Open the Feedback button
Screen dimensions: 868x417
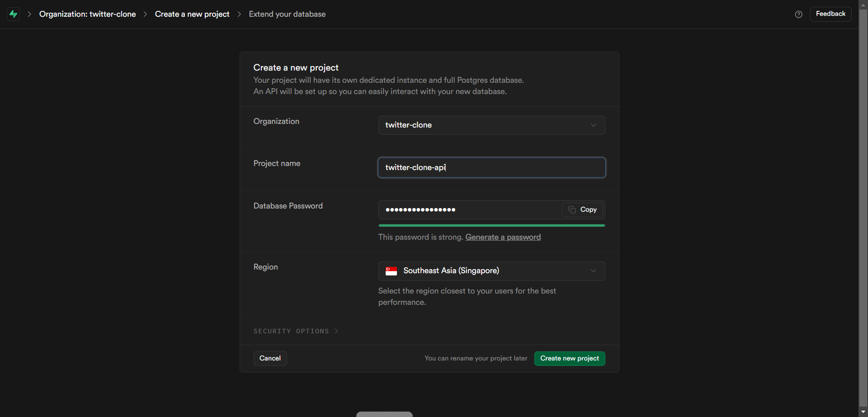(x=830, y=14)
